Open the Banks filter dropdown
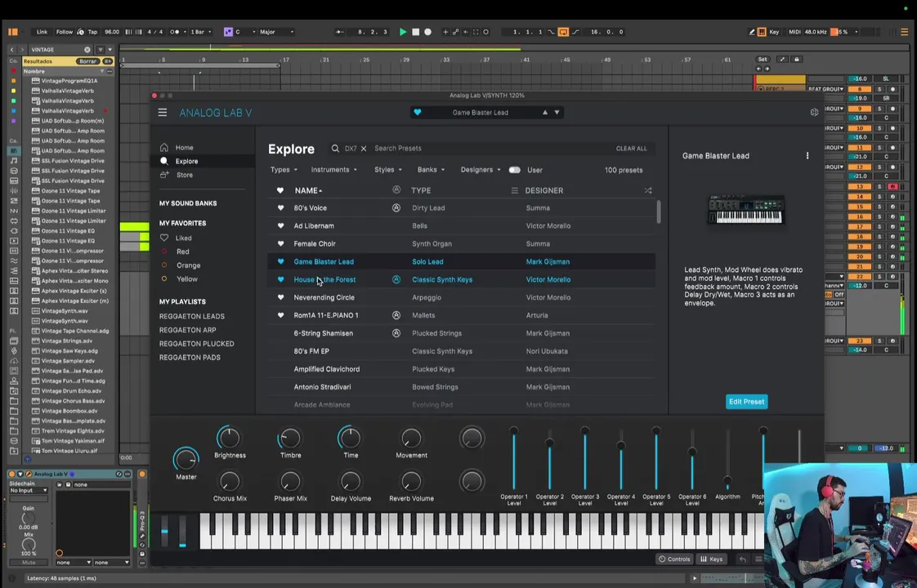917x588 pixels. 431,170
